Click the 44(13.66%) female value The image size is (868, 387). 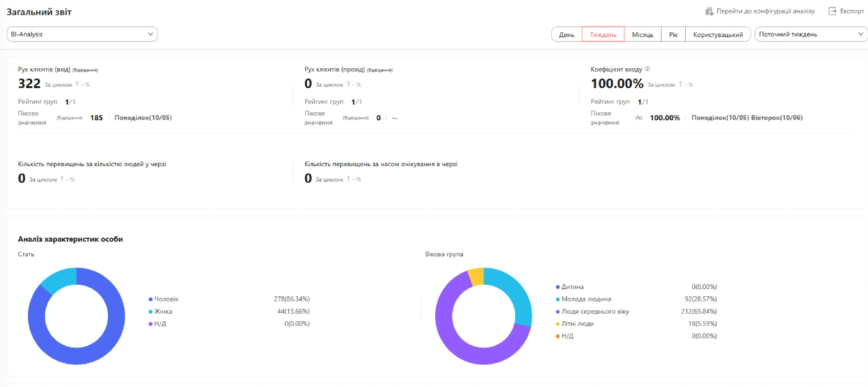(293, 311)
